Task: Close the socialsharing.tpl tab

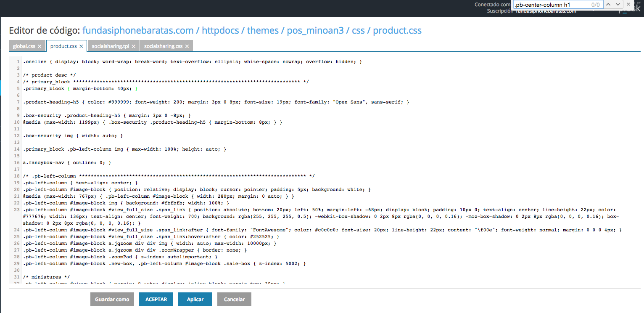Action: click(x=133, y=46)
